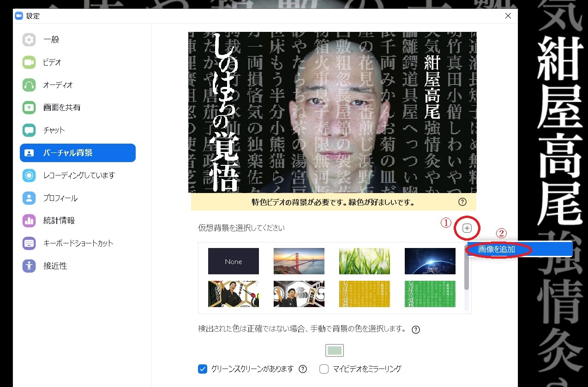
Task: Open the キーボードショートカット keyboard icon
Action: pos(29,243)
